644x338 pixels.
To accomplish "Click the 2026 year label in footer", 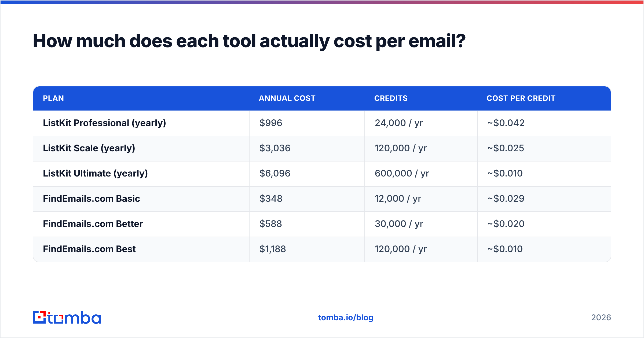I will 601,318.
